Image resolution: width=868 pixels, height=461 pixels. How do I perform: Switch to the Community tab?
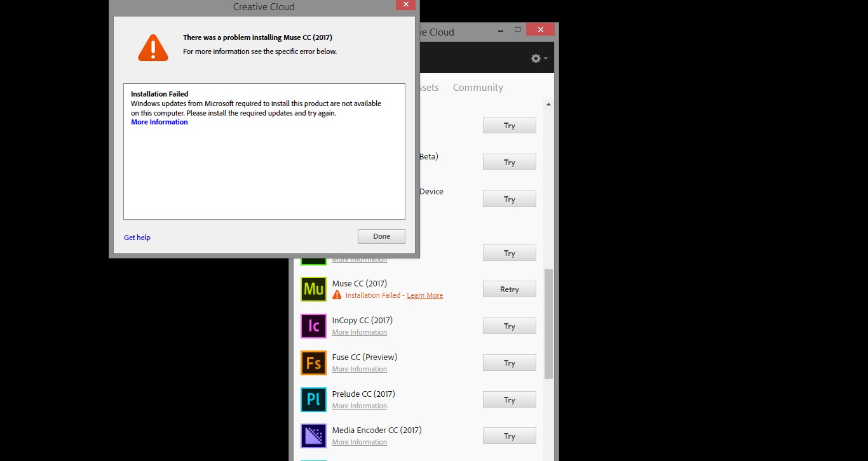coord(478,88)
